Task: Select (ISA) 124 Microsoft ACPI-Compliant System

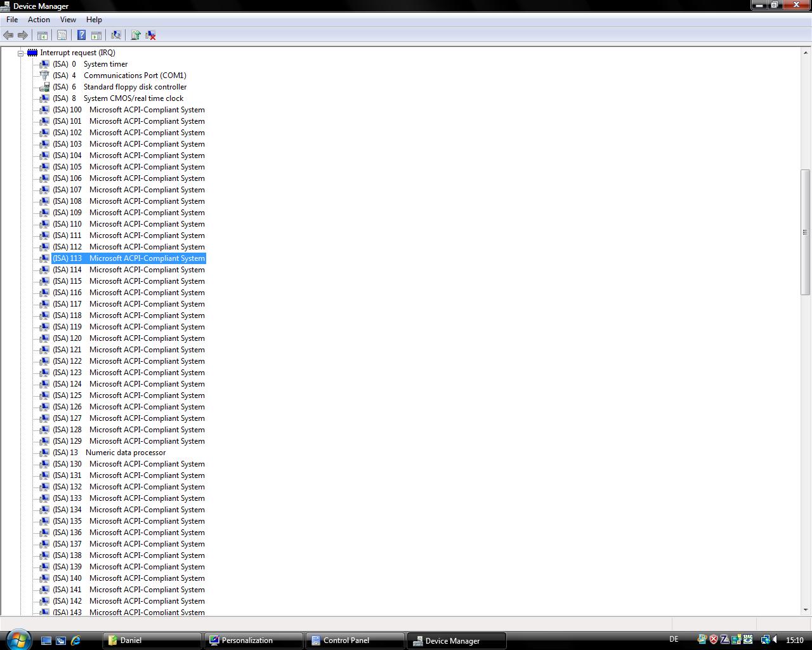Action: 129,384
